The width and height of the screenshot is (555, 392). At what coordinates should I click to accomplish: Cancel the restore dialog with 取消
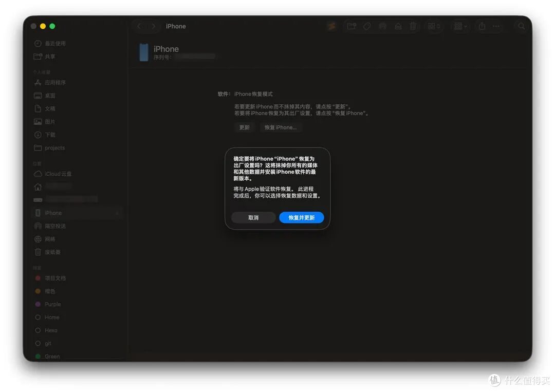pos(253,218)
